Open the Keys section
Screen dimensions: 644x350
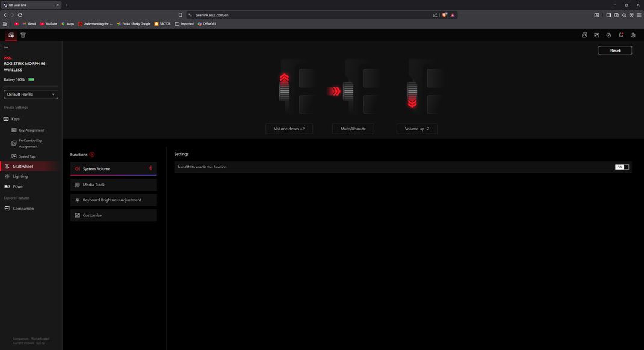[x=11, y=119]
